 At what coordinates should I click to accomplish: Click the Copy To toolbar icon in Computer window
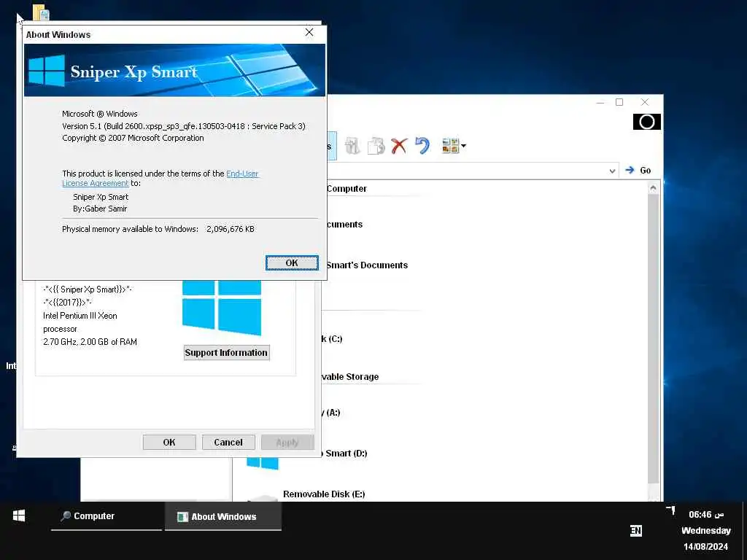(x=376, y=146)
